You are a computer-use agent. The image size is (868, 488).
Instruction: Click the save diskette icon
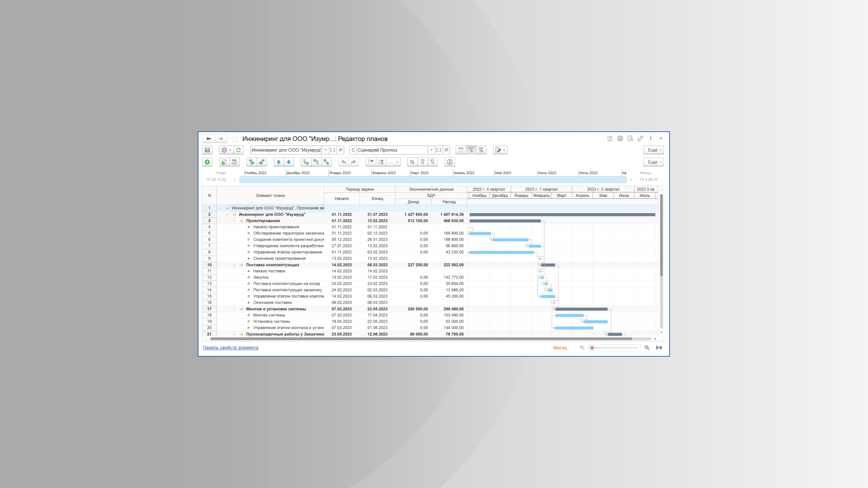click(207, 150)
